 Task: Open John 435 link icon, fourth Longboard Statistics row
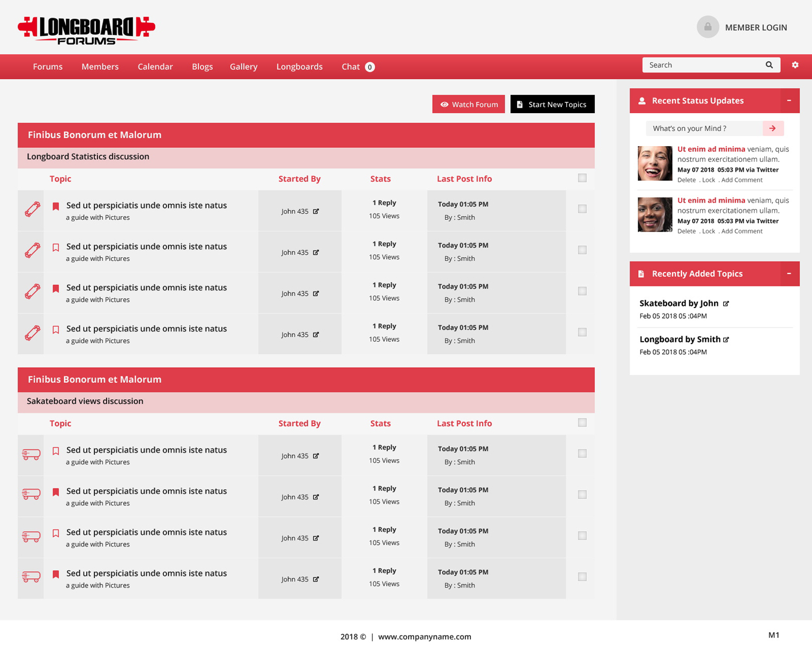tap(316, 335)
